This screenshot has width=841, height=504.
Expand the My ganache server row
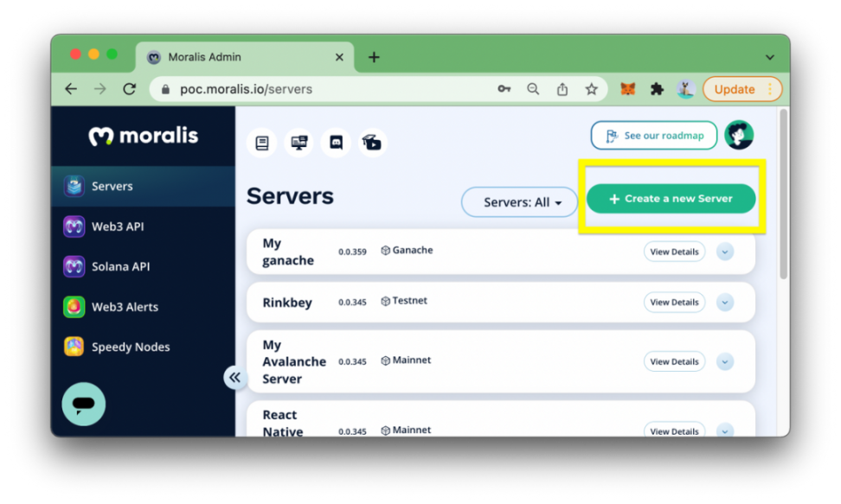[x=725, y=252]
